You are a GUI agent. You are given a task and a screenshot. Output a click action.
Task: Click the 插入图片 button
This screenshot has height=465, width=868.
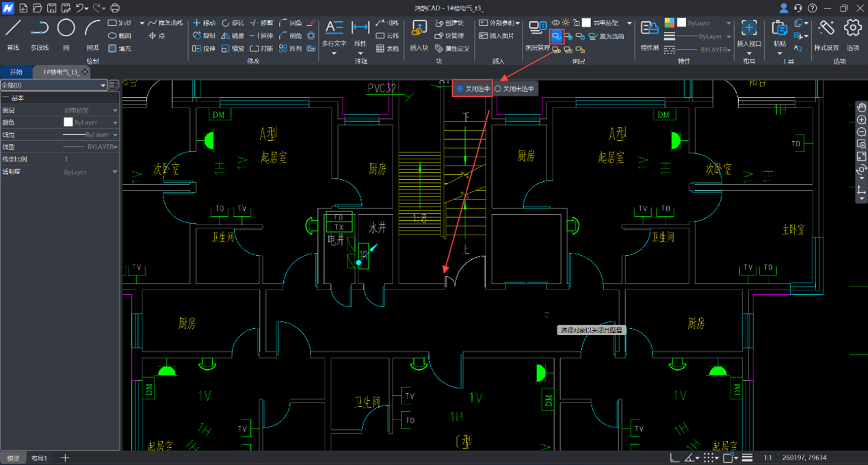point(497,36)
